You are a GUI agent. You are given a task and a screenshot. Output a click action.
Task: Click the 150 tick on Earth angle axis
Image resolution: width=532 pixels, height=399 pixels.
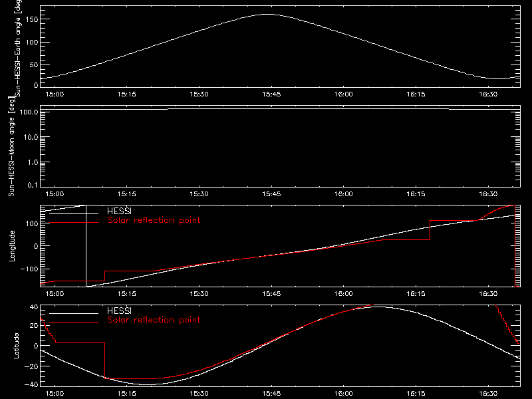pyautogui.click(x=33, y=19)
